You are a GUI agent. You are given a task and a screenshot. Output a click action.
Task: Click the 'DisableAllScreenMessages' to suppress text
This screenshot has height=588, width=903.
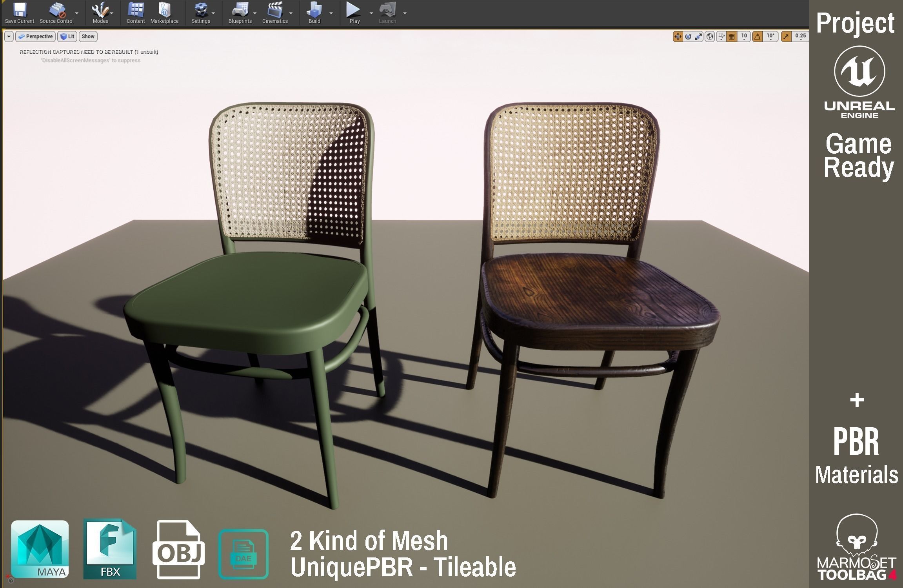tap(91, 60)
